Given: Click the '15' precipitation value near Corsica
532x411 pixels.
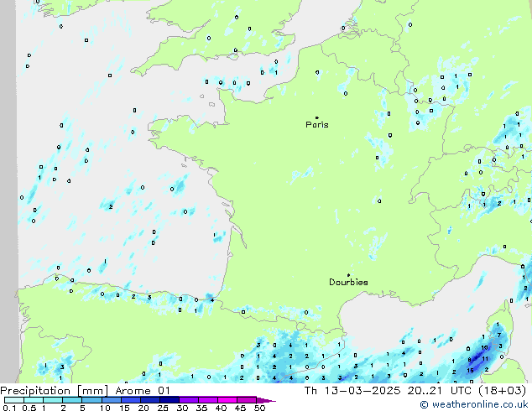Looking at the screenshot, I should click(470, 370).
